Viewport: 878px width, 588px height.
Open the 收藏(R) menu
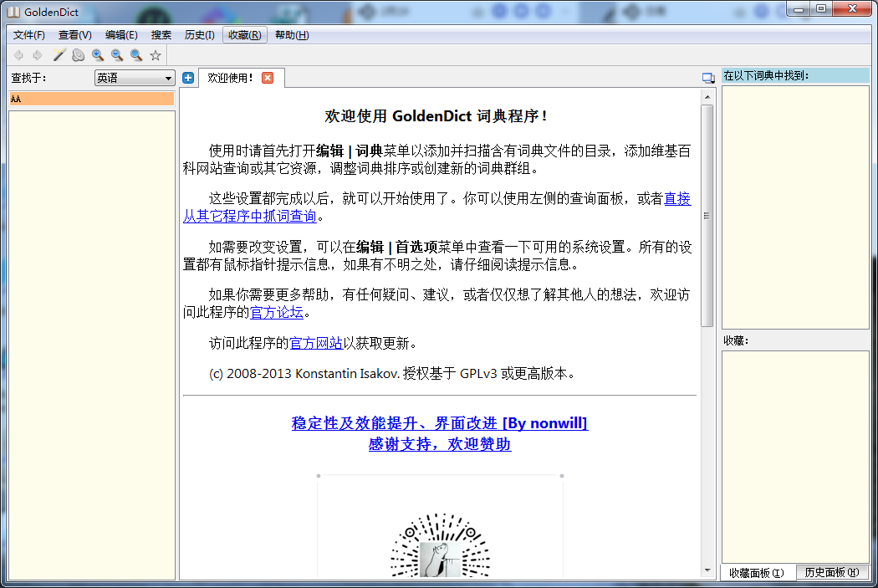245,35
